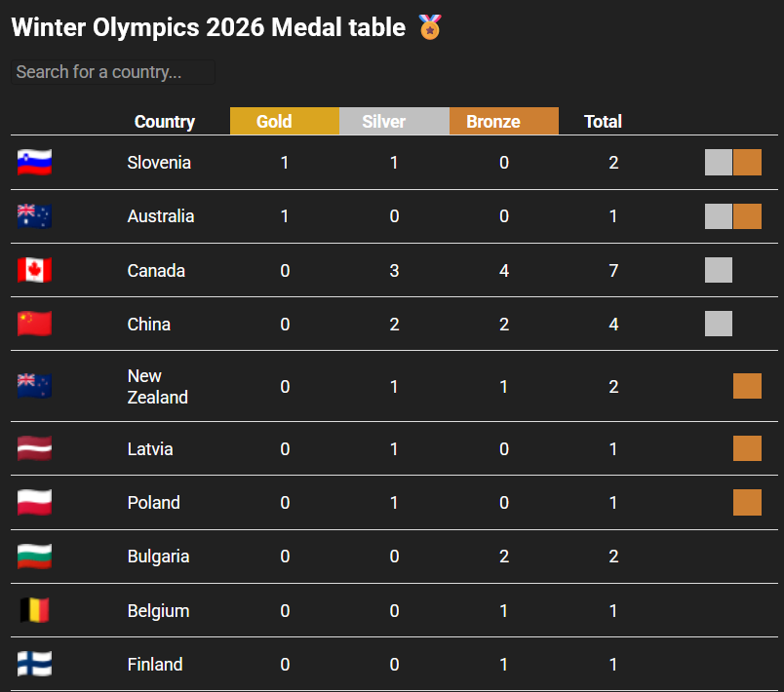Click the Bulgaria flag icon
This screenshot has height=692, width=784.
pyautogui.click(x=34, y=557)
